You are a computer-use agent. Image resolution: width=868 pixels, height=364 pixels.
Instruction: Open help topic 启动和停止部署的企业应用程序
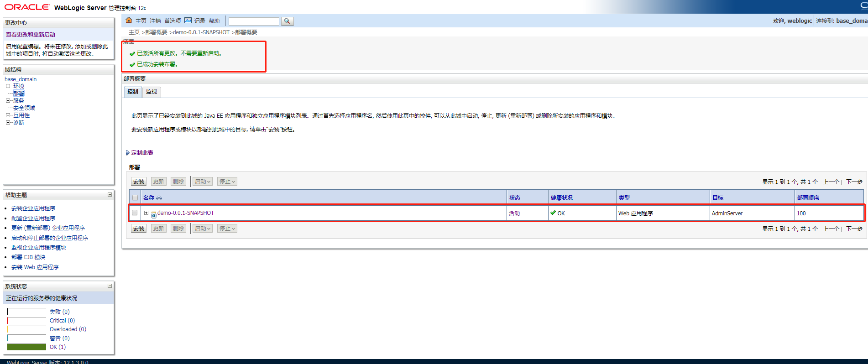50,238
